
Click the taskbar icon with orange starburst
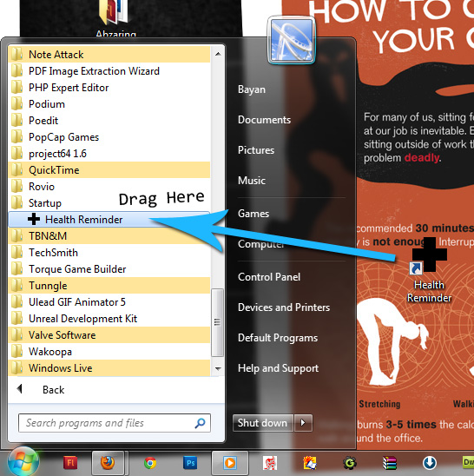coord(310,463)
